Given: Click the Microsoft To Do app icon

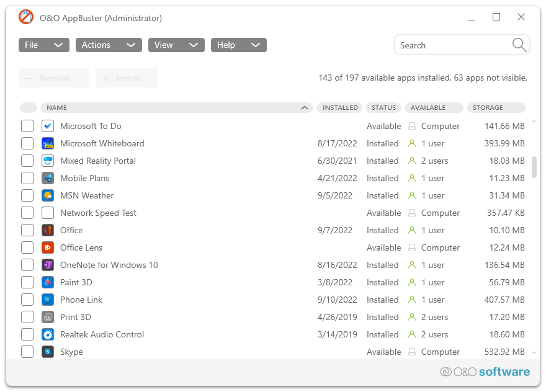Looking at the screenshot, I should (x=48, y=126).
